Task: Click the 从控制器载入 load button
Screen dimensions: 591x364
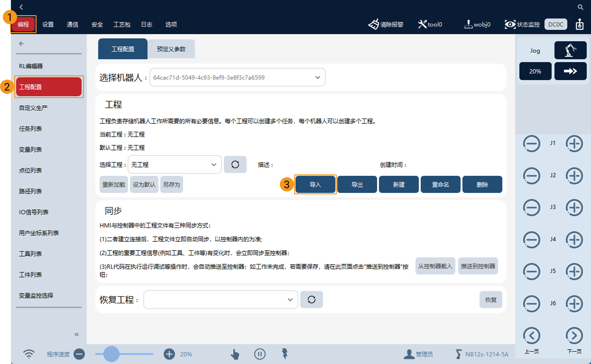Action: click(x=435, y=266)
